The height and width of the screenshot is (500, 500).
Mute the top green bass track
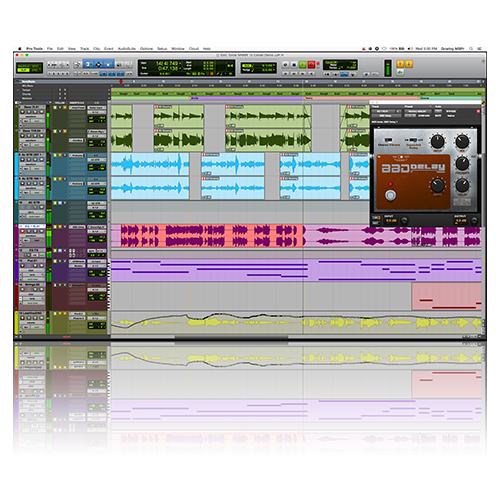click(x=41, y=112)
